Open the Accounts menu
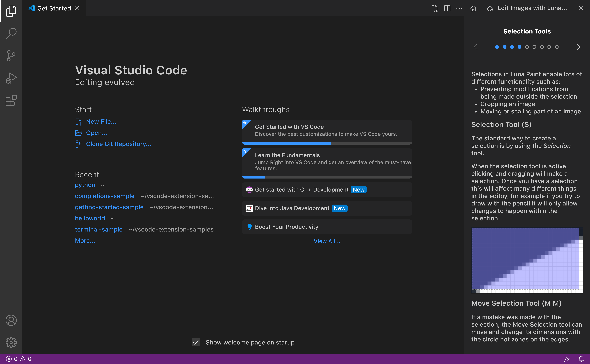This screenshot has height=364, width=590. click(11, 320)
